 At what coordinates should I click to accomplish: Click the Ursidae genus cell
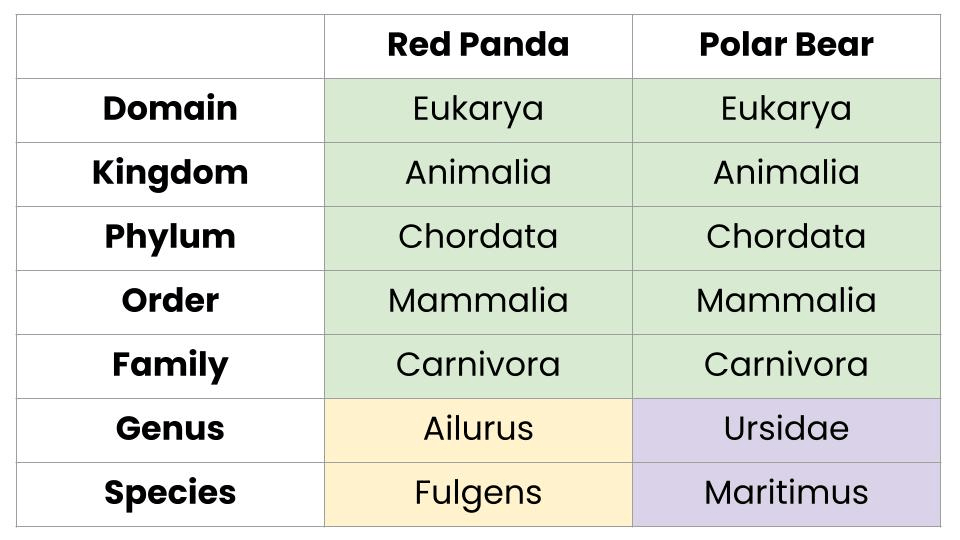click(x=786, y=429)
